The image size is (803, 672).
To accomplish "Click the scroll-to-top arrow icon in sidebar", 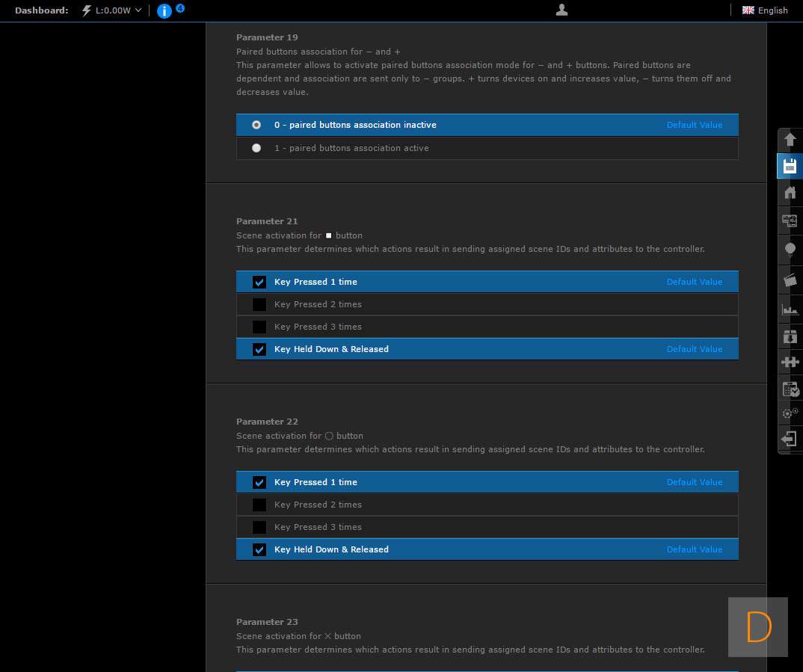I will (790, 139).
